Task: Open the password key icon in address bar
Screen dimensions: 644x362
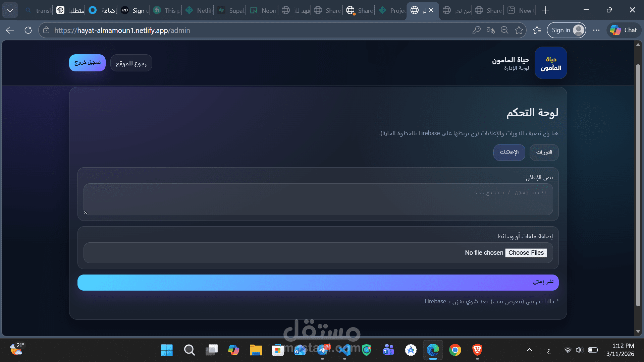Action: coord(476,30)
